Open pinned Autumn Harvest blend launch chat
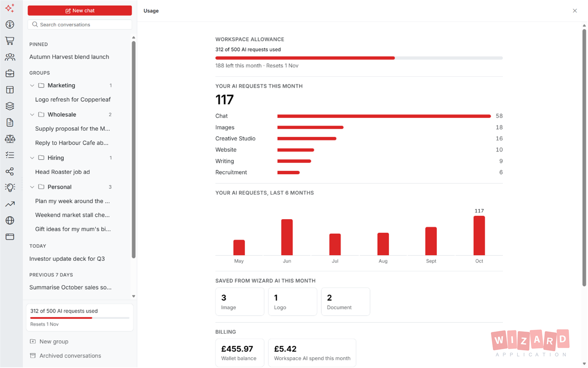The height and width of the screenshot is (368, 588). pos(69,57)
